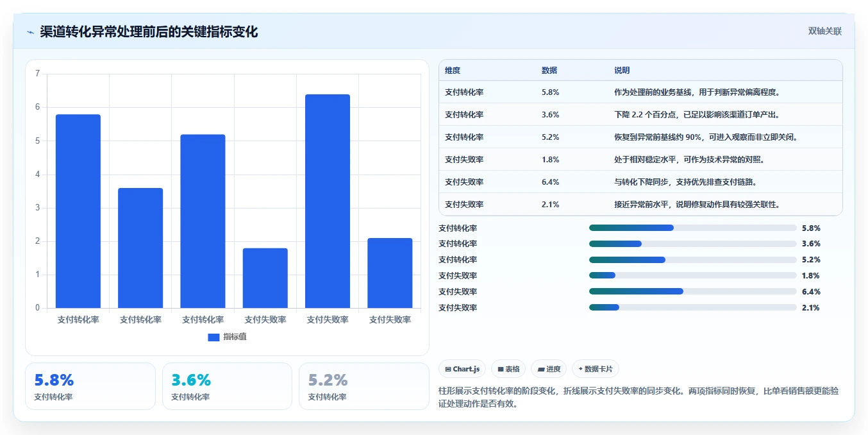Image resolution: width=868 pixels, height=435 pixels.
Task: Select the 数据卡片 chip
Action: pyautogui.click(x=596, y=369)
